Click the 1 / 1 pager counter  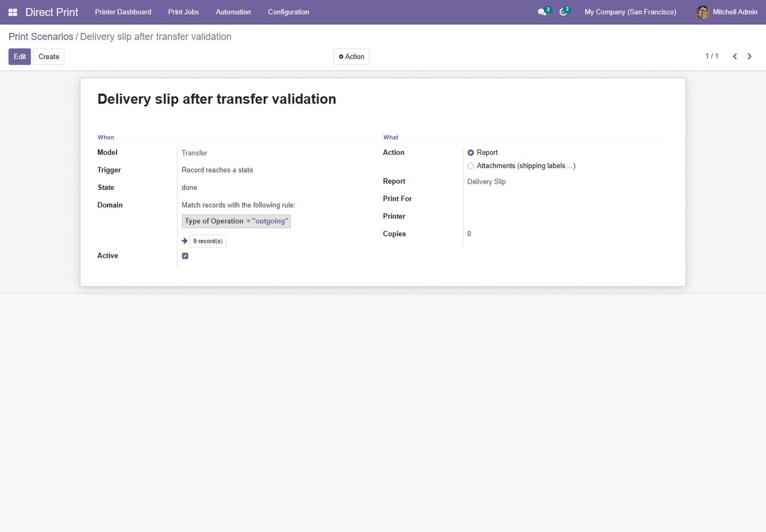click(x=712, y=56)
